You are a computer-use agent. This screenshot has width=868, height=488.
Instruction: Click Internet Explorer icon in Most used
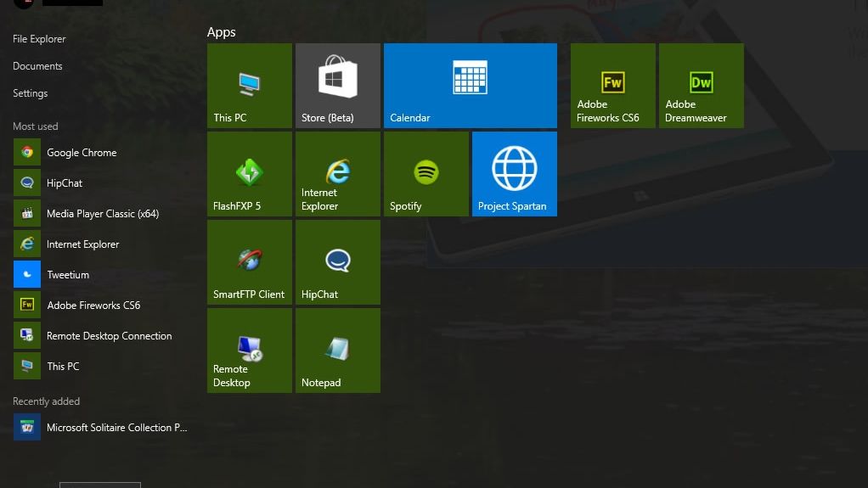(x=27, y=244)
